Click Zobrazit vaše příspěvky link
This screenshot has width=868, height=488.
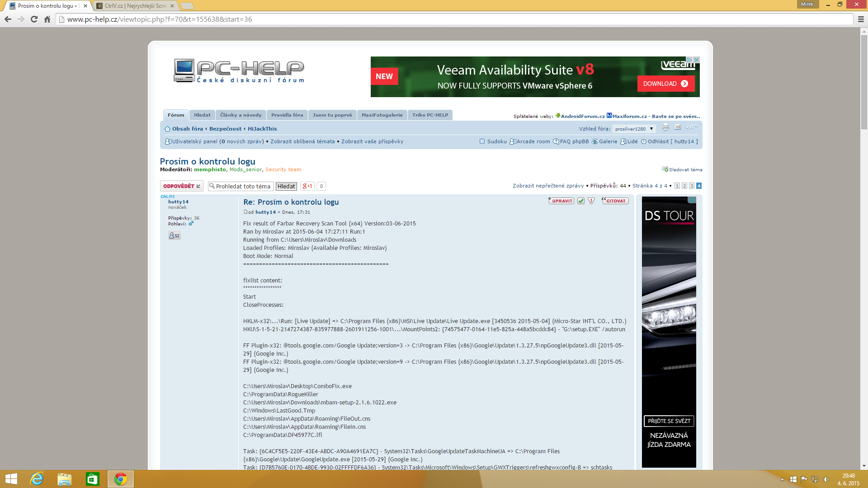372,141
